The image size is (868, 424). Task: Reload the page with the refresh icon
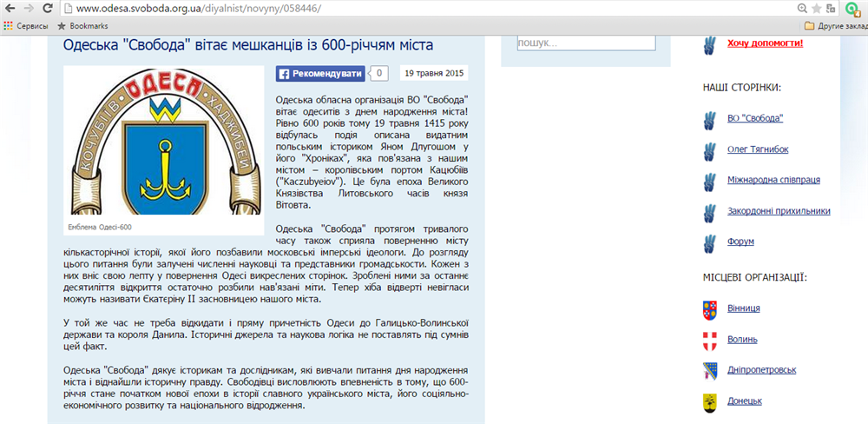click(48, 9)
